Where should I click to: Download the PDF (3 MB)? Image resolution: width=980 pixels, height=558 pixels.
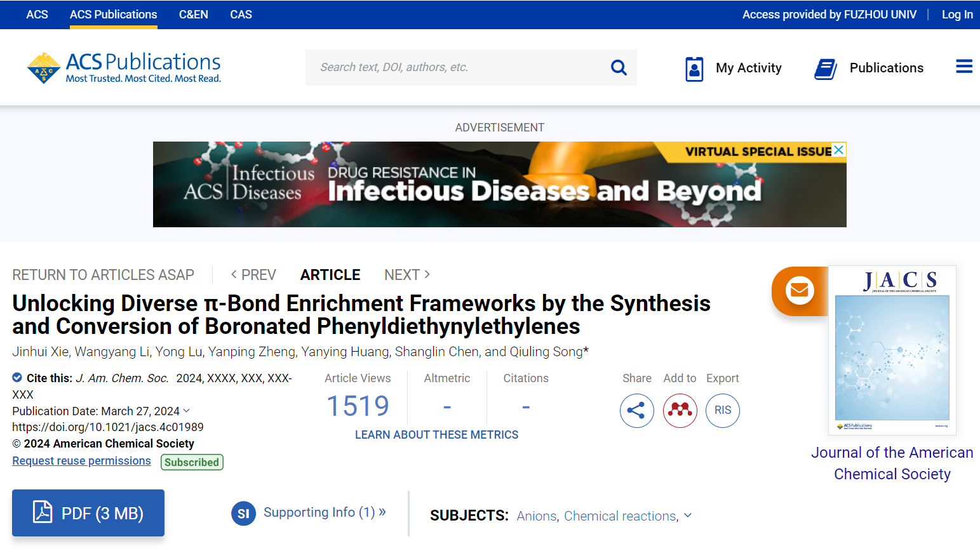point(88,513)
